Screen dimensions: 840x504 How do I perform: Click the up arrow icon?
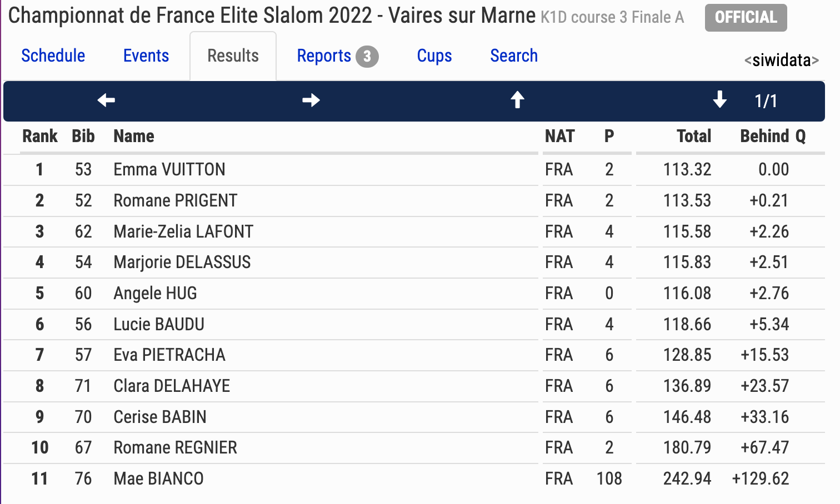coord(517,100)
